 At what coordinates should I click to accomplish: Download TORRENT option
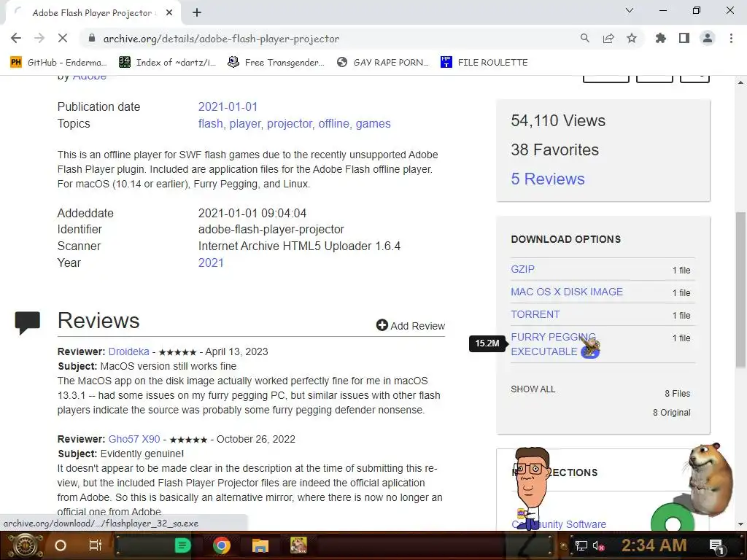pyautogui.click(x=535, y=314)
